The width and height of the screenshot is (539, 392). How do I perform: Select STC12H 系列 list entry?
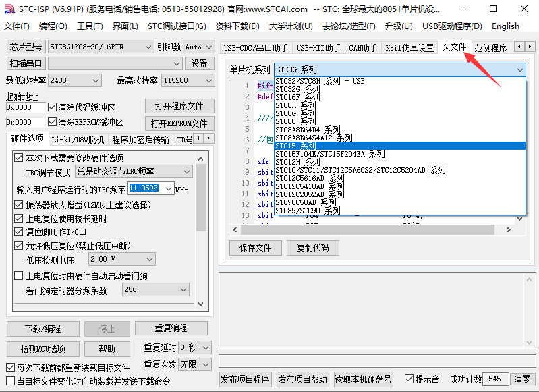point(400,162)
